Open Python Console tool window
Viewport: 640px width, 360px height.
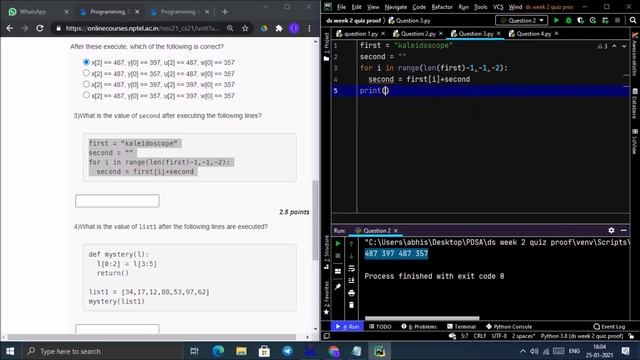tap(509, 327)
